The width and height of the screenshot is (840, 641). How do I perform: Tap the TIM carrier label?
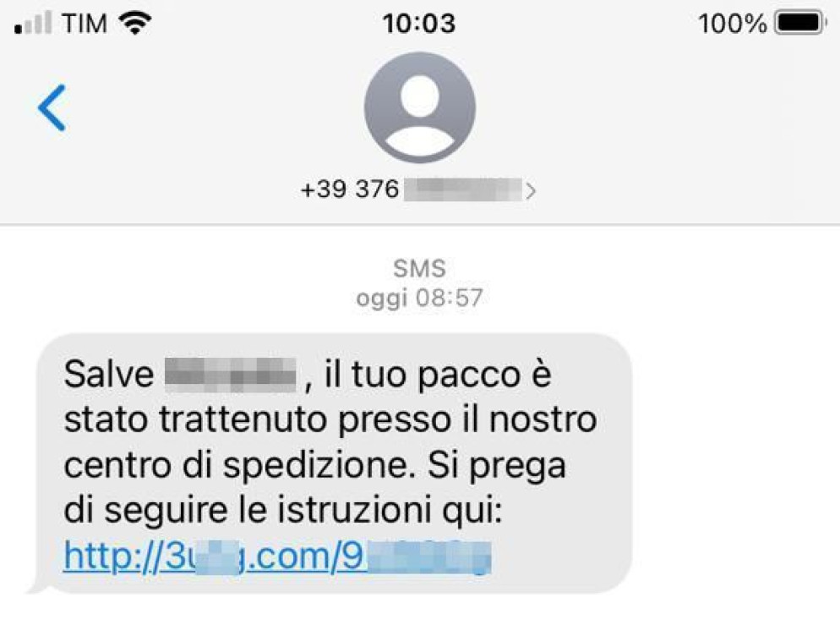pyautogui.click(x=85, y=24)
